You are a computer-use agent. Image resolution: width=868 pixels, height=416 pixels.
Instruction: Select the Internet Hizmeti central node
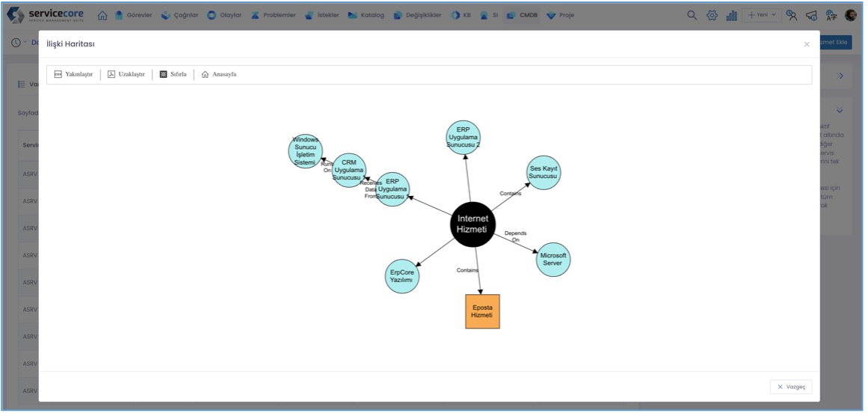point(473,224)
